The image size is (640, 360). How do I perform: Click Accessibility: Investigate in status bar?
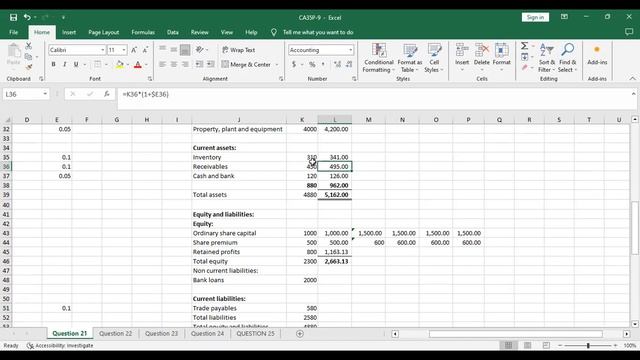tap(60, 345)
